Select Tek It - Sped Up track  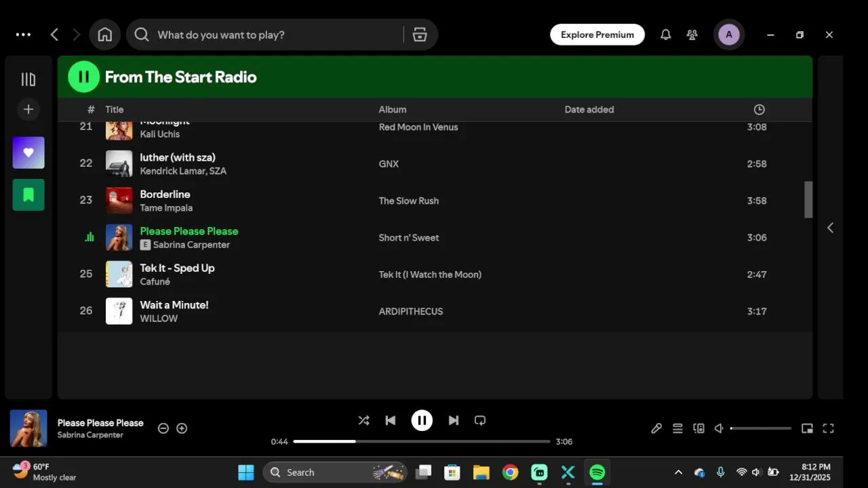pyautogui.click(x=177, y=268)
